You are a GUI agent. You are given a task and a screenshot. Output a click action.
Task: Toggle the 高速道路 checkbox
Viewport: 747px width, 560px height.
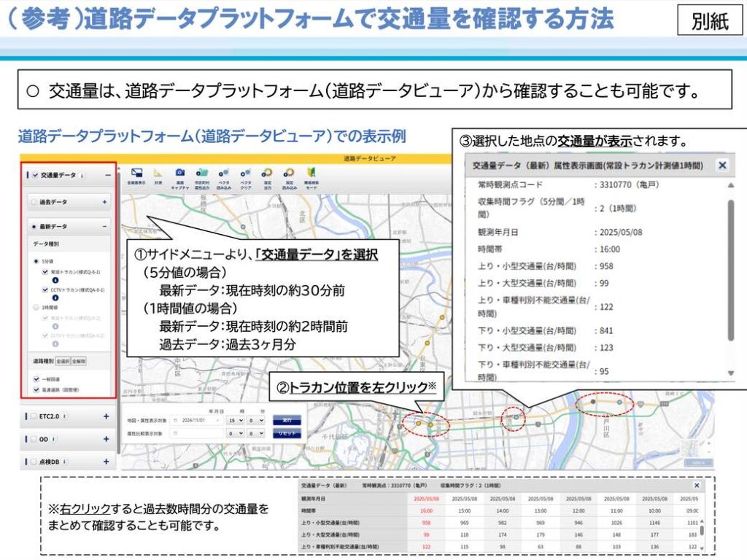[36, 389]
